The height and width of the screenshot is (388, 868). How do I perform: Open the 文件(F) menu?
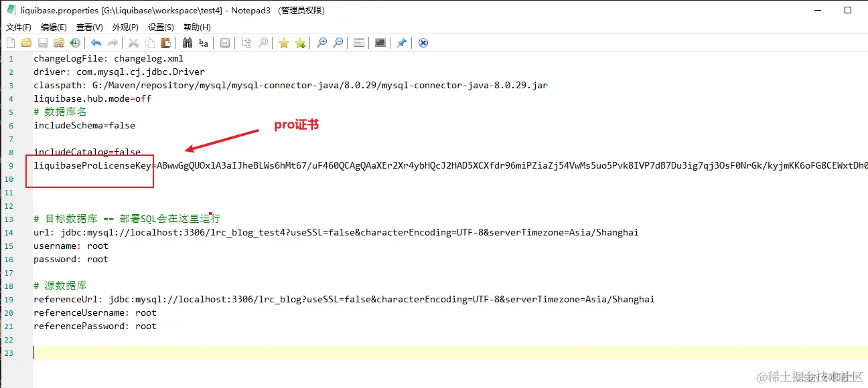[19, 27]
